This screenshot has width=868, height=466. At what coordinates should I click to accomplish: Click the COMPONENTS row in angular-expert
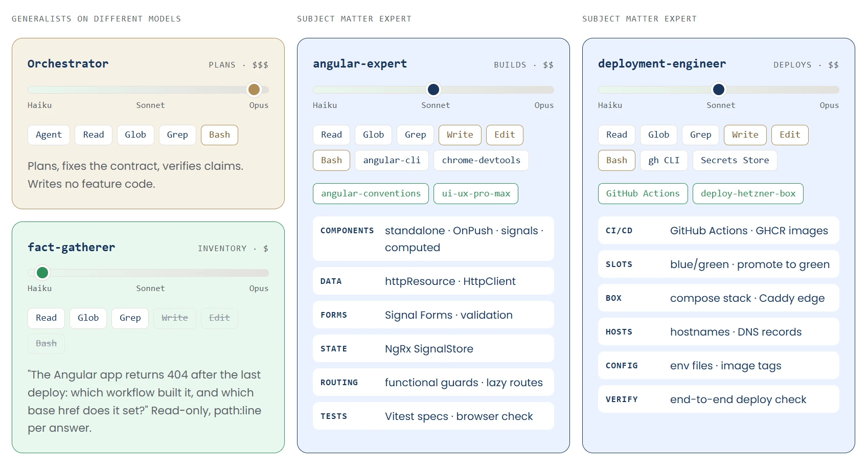tap(433, 239)
